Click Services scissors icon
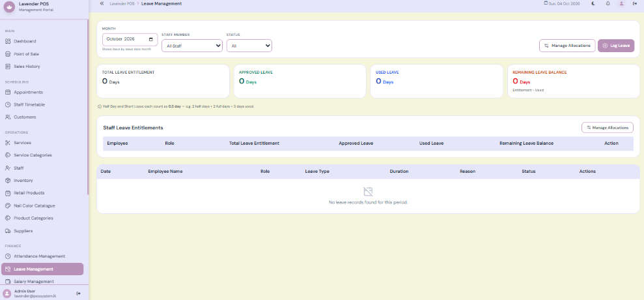644x300 pixels. pos(7,143)
